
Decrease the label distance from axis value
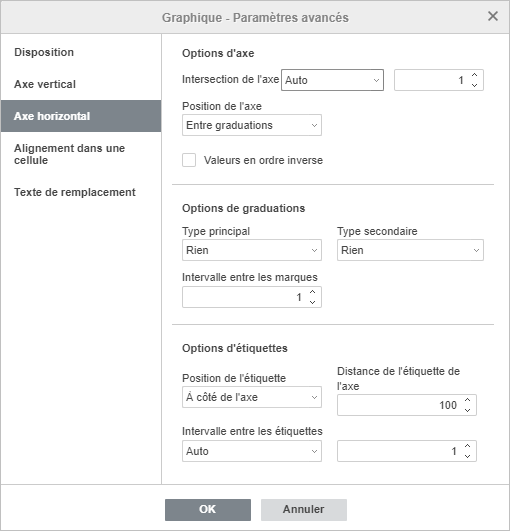(x=468, y=410)
